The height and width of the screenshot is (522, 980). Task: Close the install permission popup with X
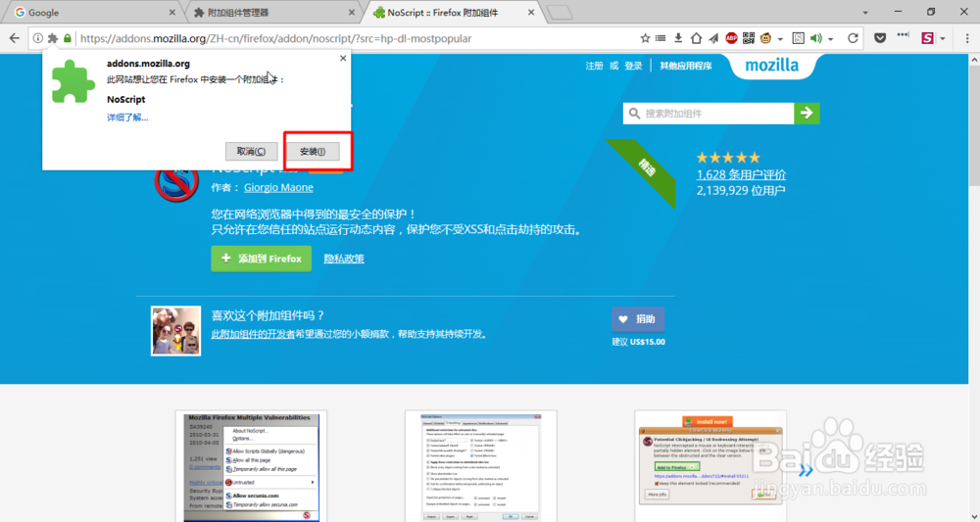pyautogui.click(x=342, y=58)
